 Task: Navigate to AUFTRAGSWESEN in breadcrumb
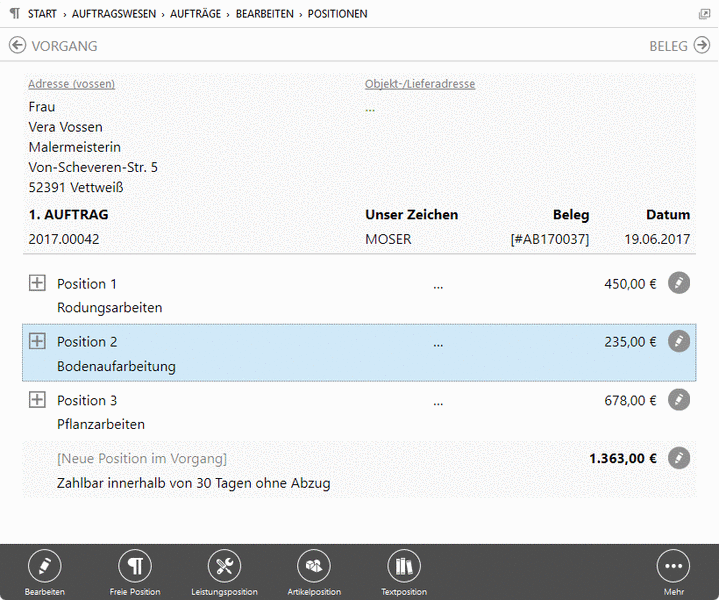114,14
